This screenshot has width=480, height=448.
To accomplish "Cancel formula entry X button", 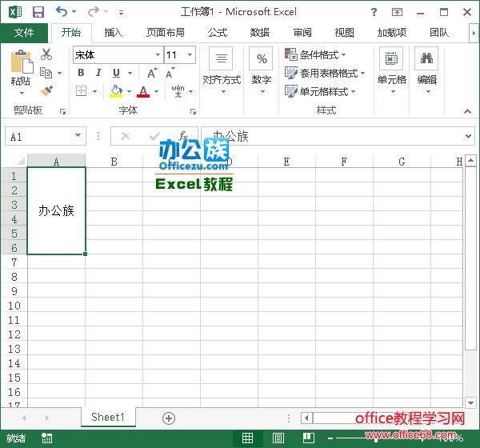I will click(126, 136).
